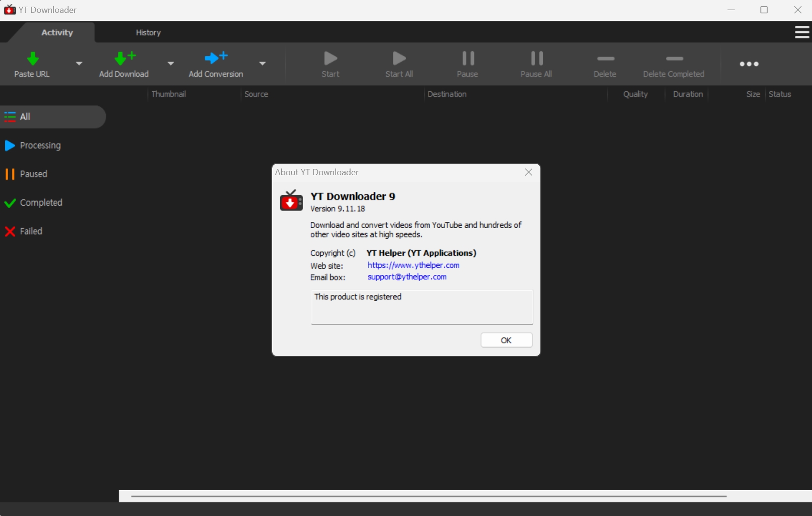
Task: Maximize the YT Downloader window
Action: 764,10
